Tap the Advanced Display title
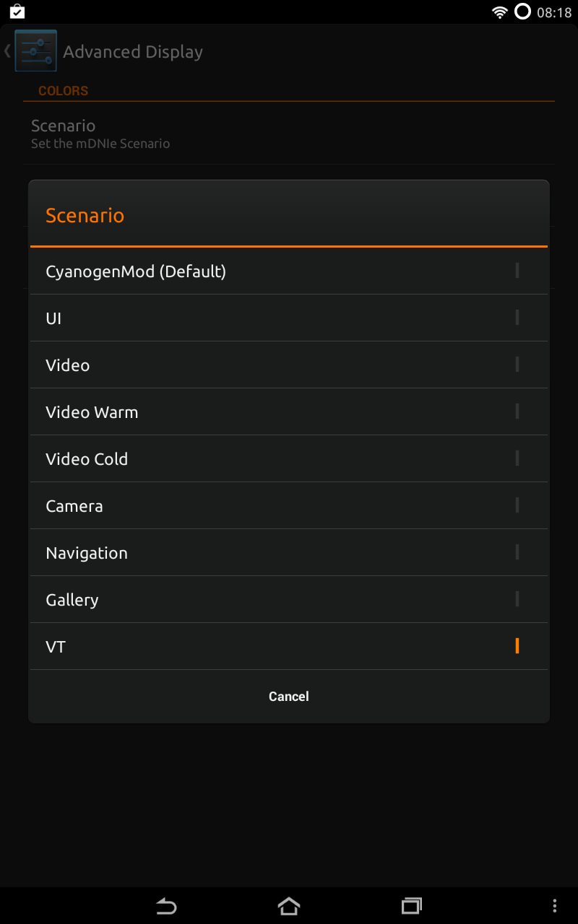This screenshot has width=578, height=924. [133, 52]
